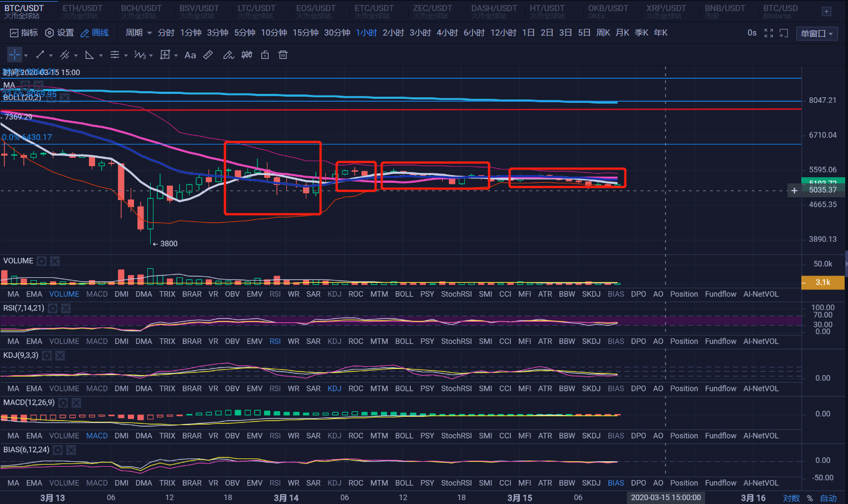Screen dimensions: 848x504
Task: Switch BIAS panel to AI-NetVOL indicator
Action: click(761, 483)
